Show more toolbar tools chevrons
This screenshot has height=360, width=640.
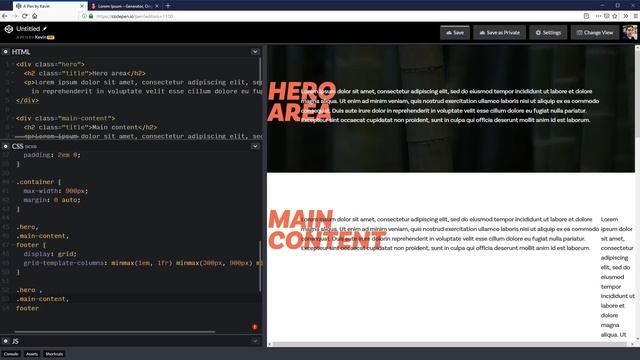[x=626, y=16]
